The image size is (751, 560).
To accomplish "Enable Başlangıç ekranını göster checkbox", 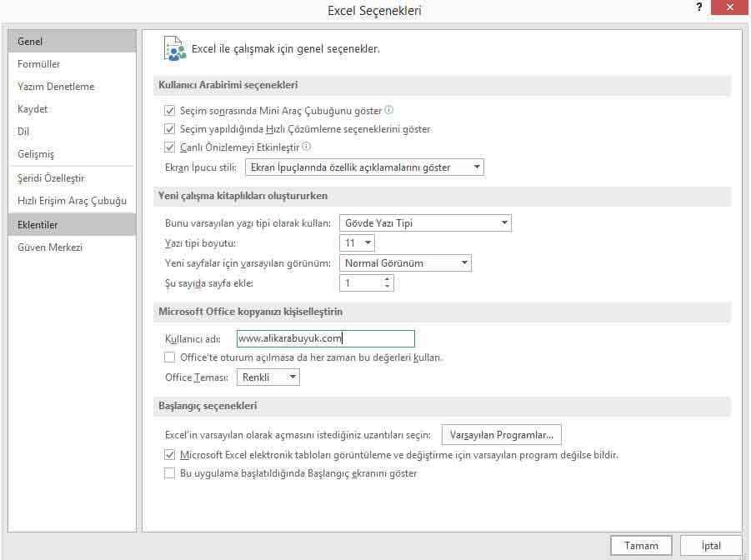I will pos(170,473).
